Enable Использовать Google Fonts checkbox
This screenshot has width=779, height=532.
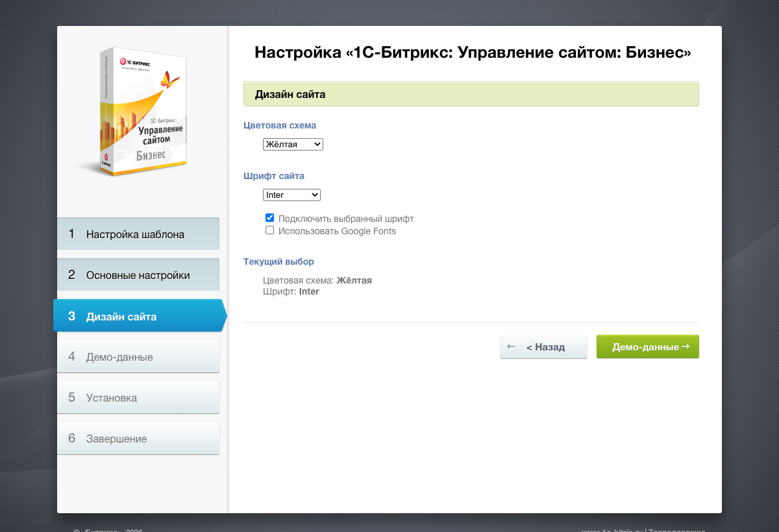click(x=270, y=230)
